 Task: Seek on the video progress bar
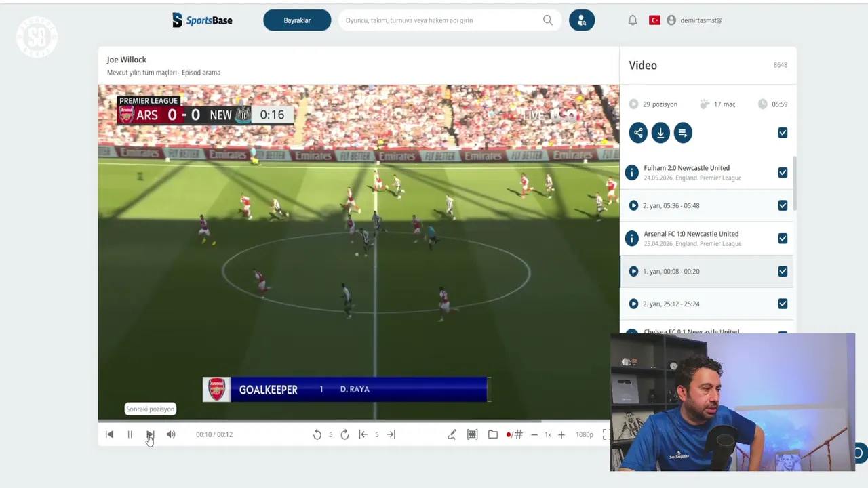[x=358, y=421]
